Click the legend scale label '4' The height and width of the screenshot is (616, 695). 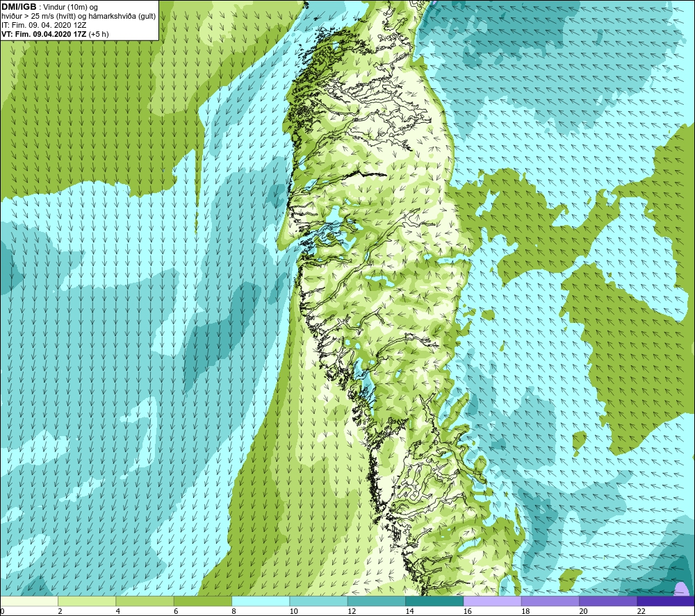pyautogui.click(x=118, y=611)
